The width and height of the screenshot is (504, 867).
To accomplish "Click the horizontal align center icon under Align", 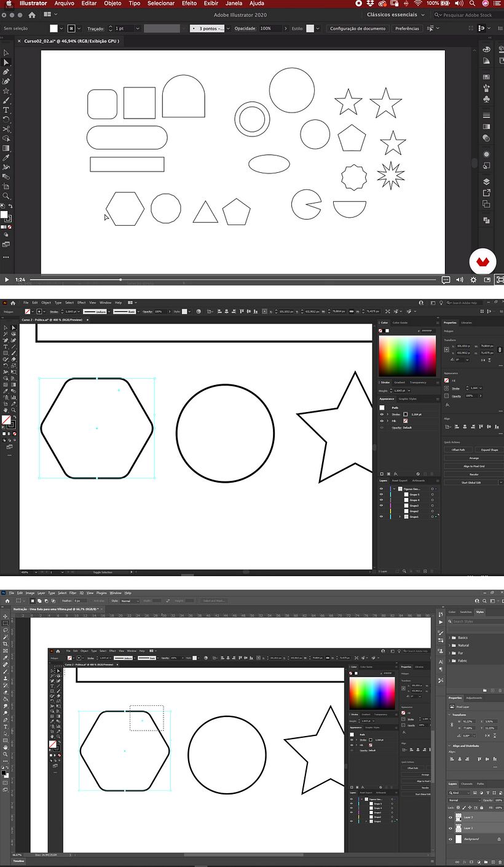I will [x=465, y=427].
